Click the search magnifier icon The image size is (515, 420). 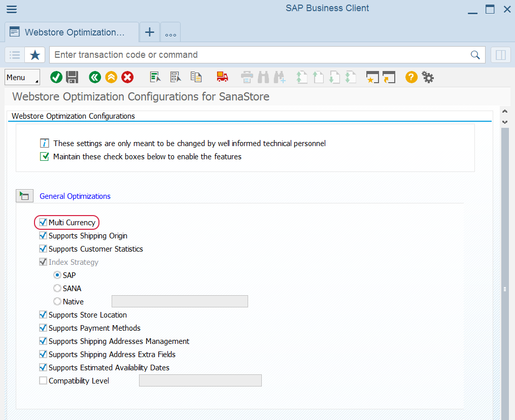click(475, 55)
